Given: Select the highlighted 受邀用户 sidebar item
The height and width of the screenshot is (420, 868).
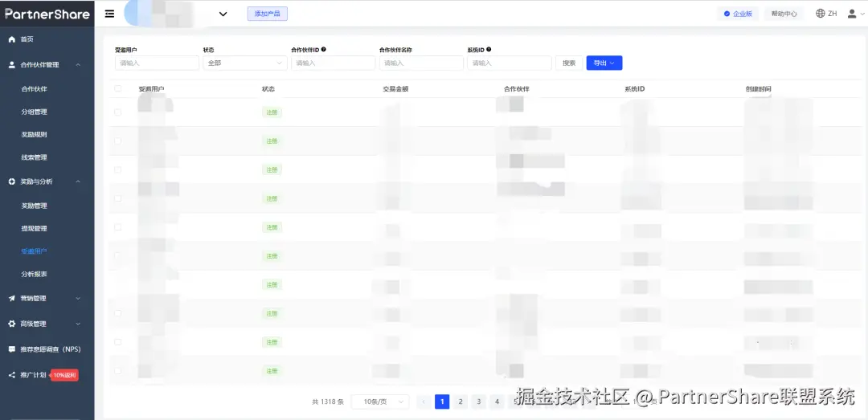Looking at the screenshot, I should pos(35,251).
